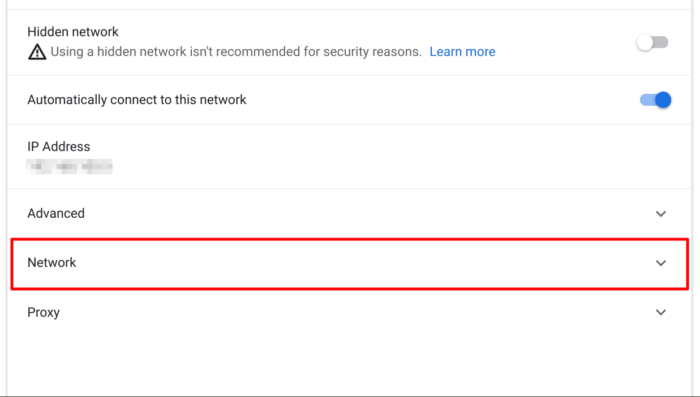Click the warning triangle icon
Screen dimensions: 700x397
coord(37,52)
